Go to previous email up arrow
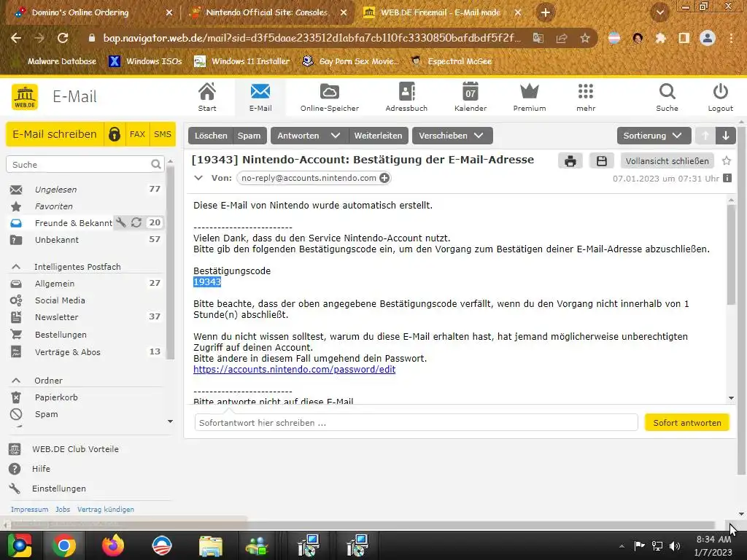Viewport: 747px width, 560px height. [705, 136]
